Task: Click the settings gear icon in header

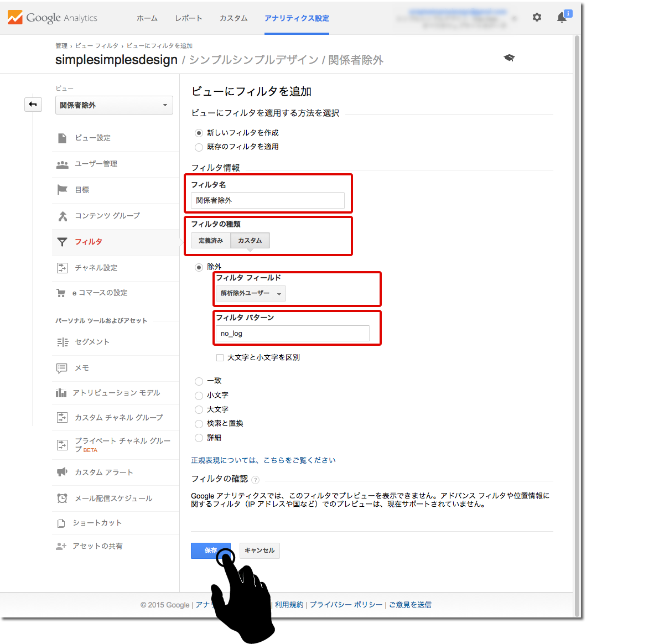Action: pos(537,17)
